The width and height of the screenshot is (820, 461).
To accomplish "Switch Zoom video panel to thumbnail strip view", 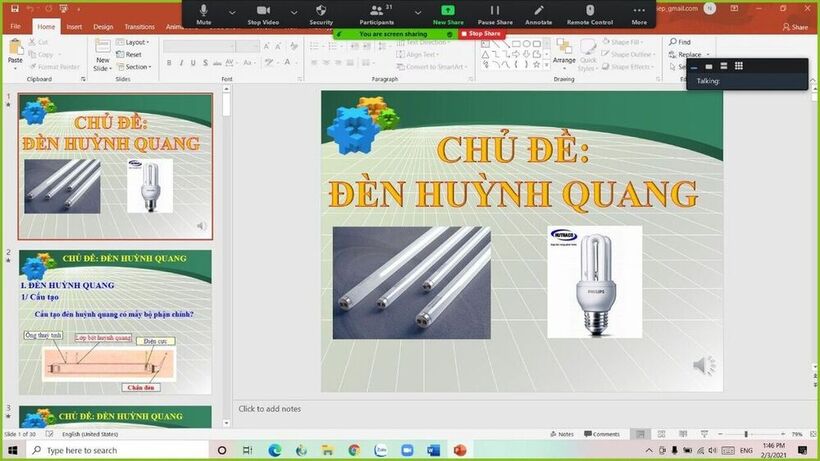I will click(x=724, y=66).
